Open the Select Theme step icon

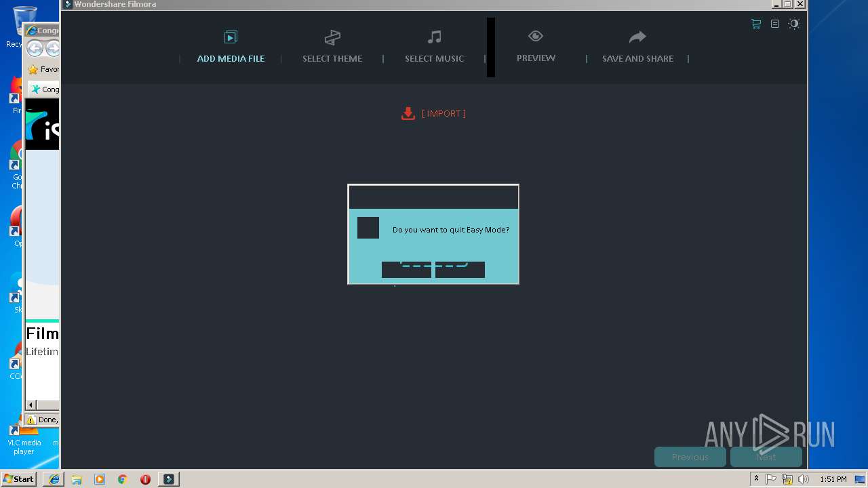click(x=332, y=37)
